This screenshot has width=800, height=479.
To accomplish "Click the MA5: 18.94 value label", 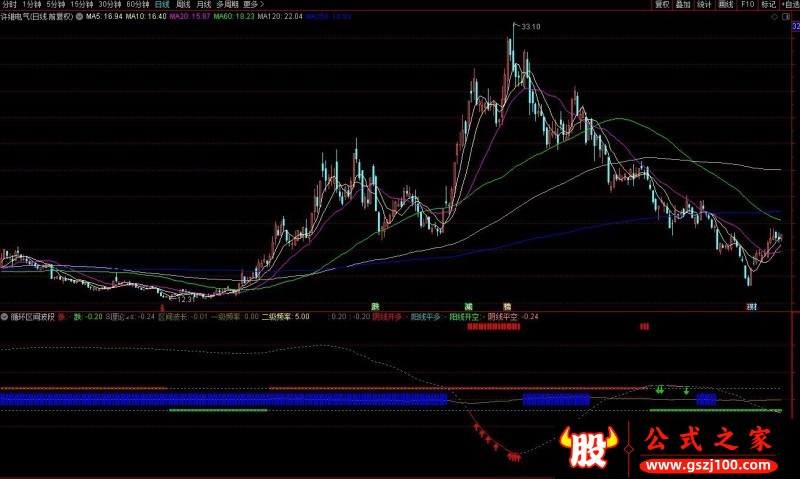I will [x=104, y=17].
